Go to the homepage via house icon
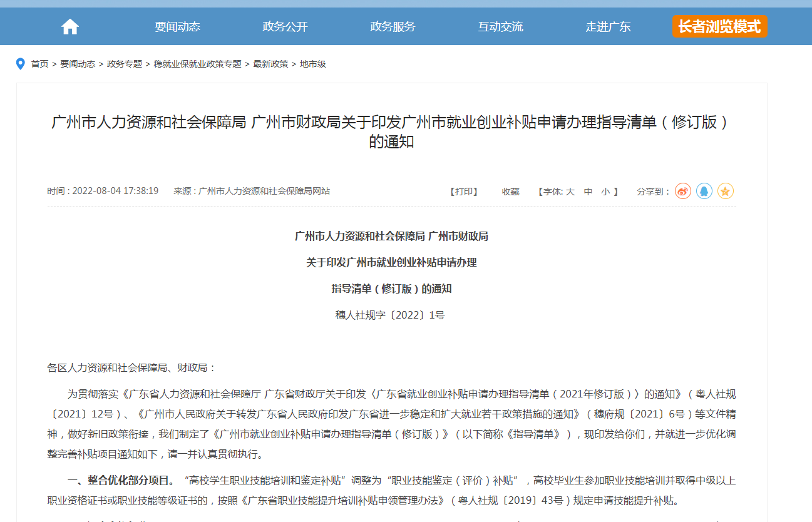This screenshot has height=522, width=812. pyautogui.click(x=70, y=26)
